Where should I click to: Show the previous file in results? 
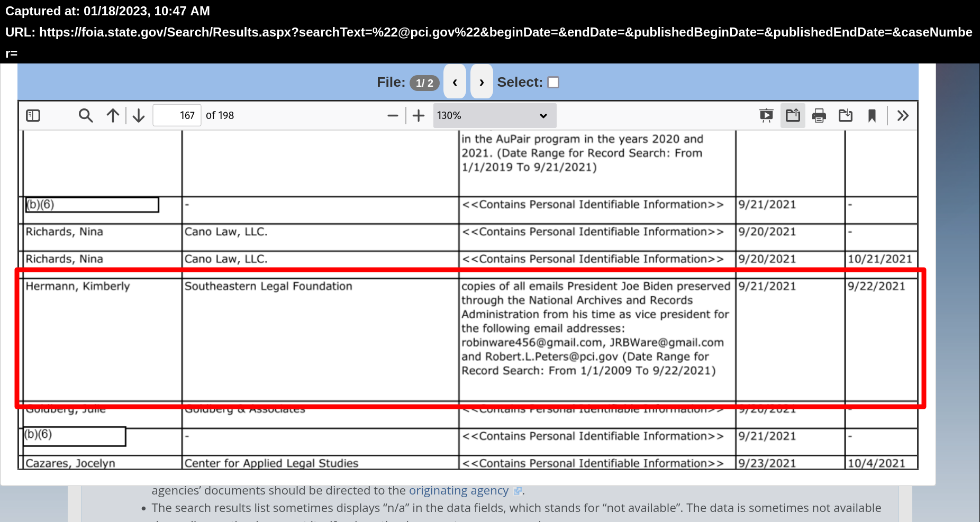click(x=455, y=82)
